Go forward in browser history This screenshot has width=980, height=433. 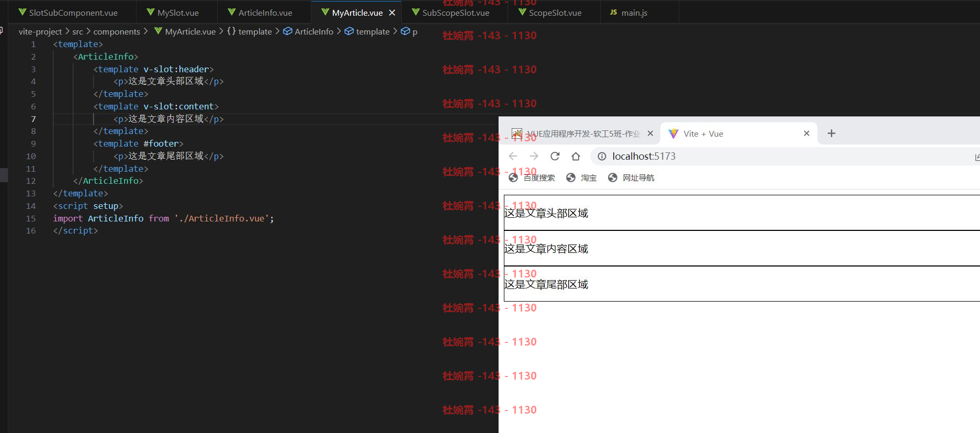click(x=534, y=156)
